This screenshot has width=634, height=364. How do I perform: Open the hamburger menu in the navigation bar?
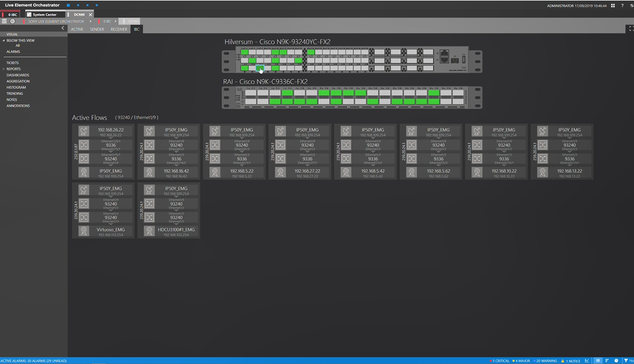(x=4, y=21)
